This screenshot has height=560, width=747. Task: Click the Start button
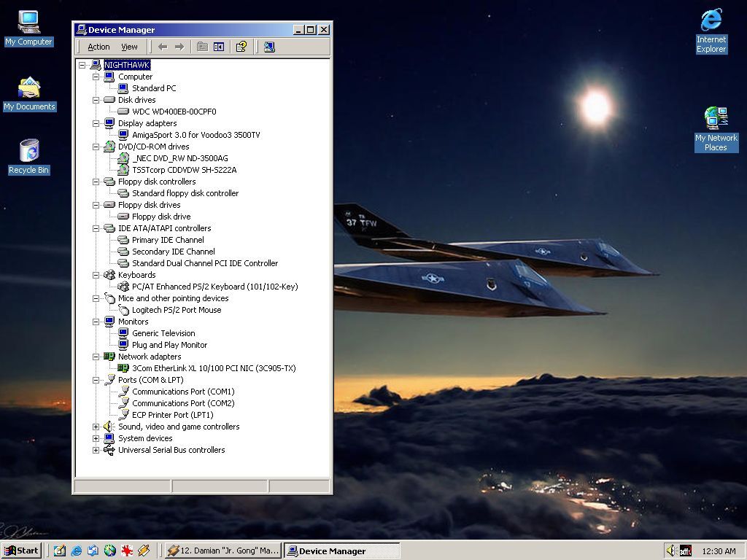point(22,551)
